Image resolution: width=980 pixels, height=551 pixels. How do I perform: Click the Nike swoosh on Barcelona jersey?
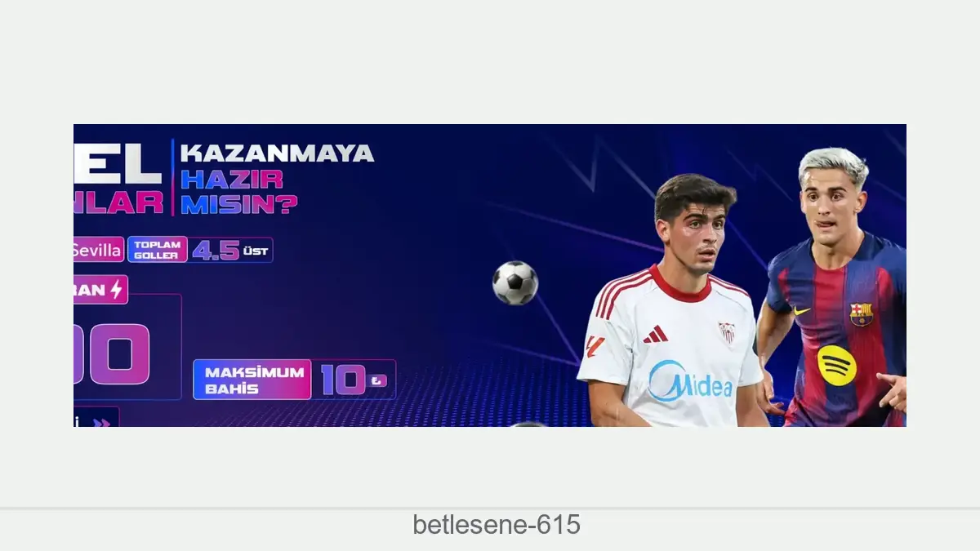tap(802, 310)
